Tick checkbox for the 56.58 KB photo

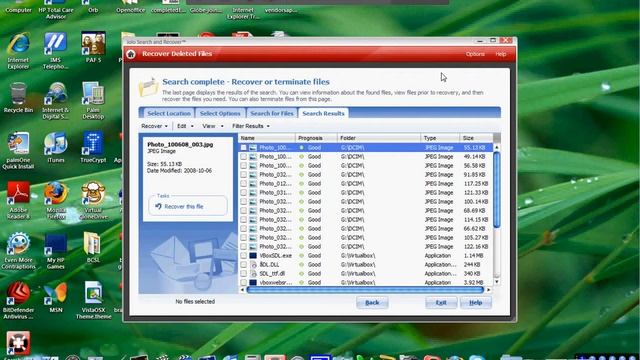pyautogui.click(x=244, y=166)
